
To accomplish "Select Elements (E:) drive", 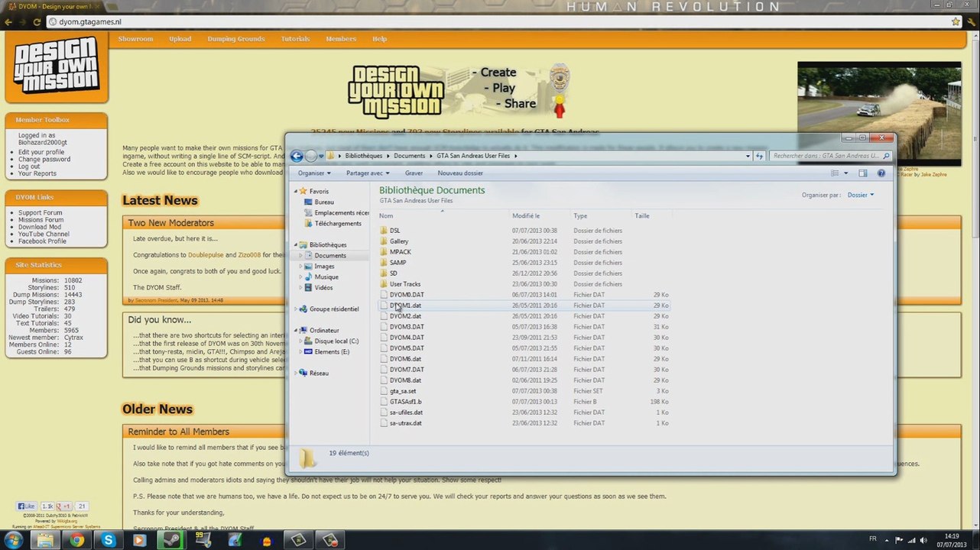I will 332,351.
